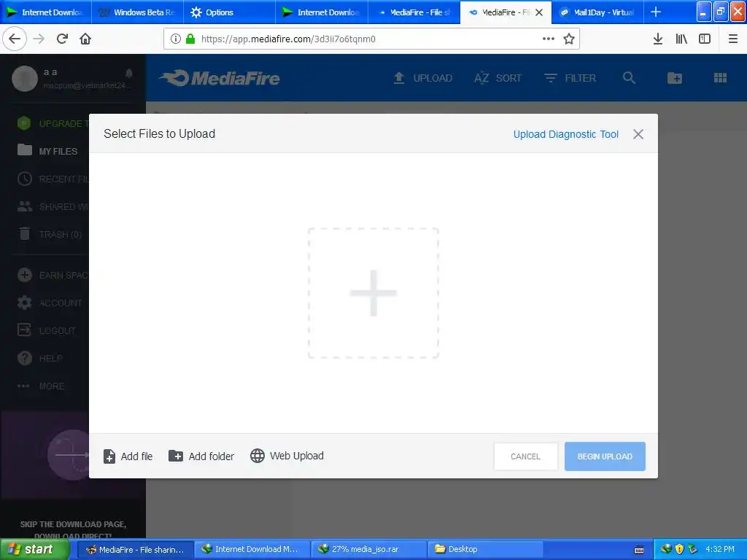The height and width of the screenshot is (560, 747).
Task: Click the yellow shield tray icon
Action: coord(679,549)
